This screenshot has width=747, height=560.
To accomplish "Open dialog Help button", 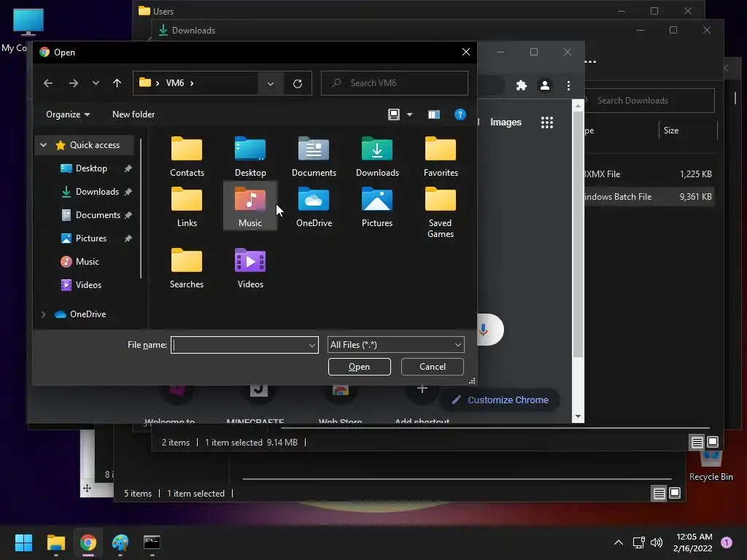I will pyautogui.click(x=460, y=114).
